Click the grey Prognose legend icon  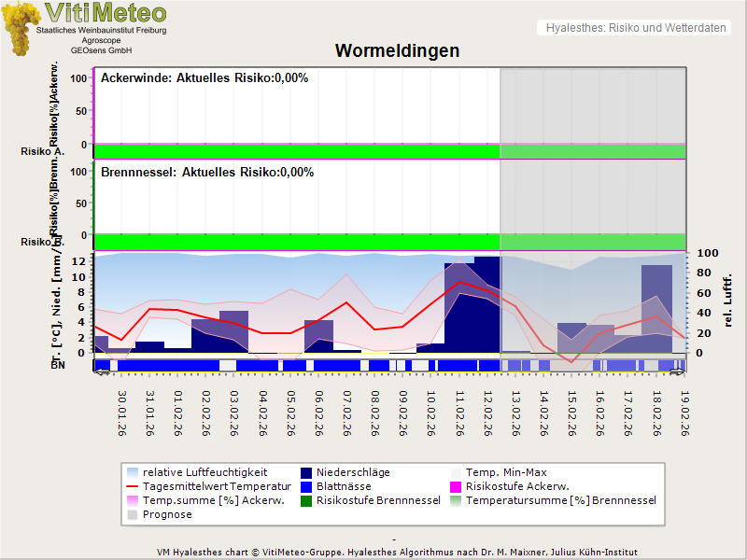[134, 514]
